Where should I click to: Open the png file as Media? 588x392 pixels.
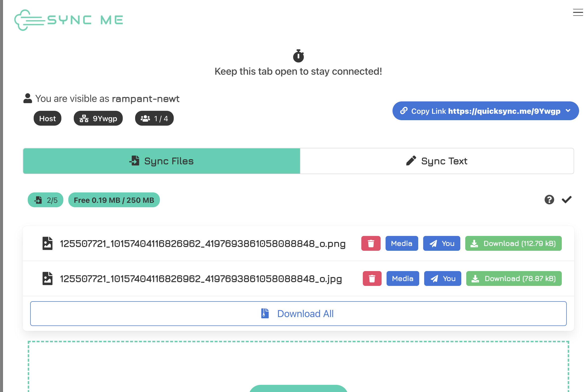pos(402,243)
